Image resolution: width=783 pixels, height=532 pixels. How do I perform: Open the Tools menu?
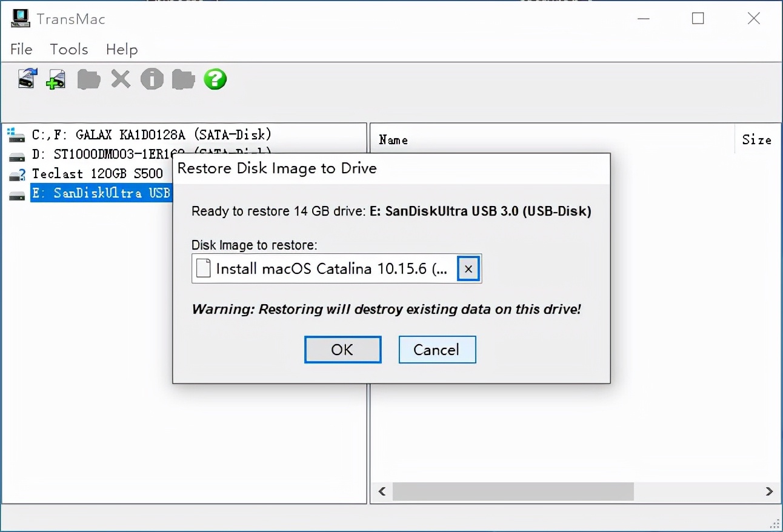(x=68, y=50)
